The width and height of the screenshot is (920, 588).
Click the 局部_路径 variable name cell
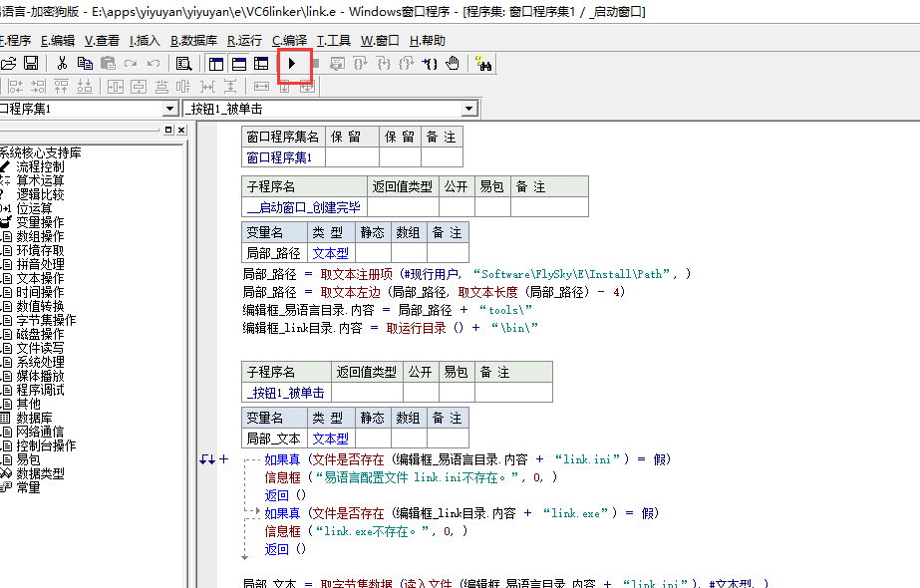tap(274, 253)
